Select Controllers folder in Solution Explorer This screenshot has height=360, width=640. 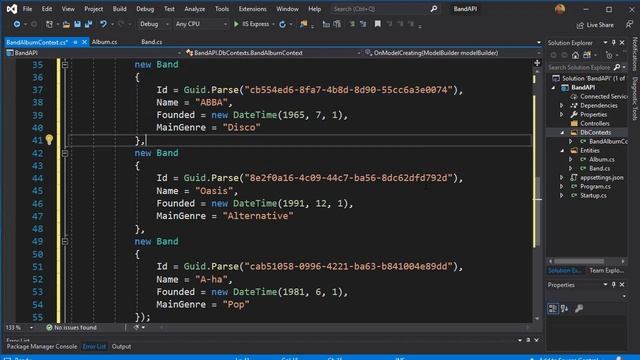point(595,123)
